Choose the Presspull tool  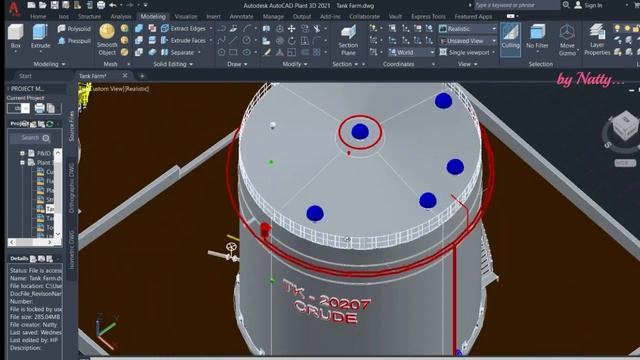74,41
